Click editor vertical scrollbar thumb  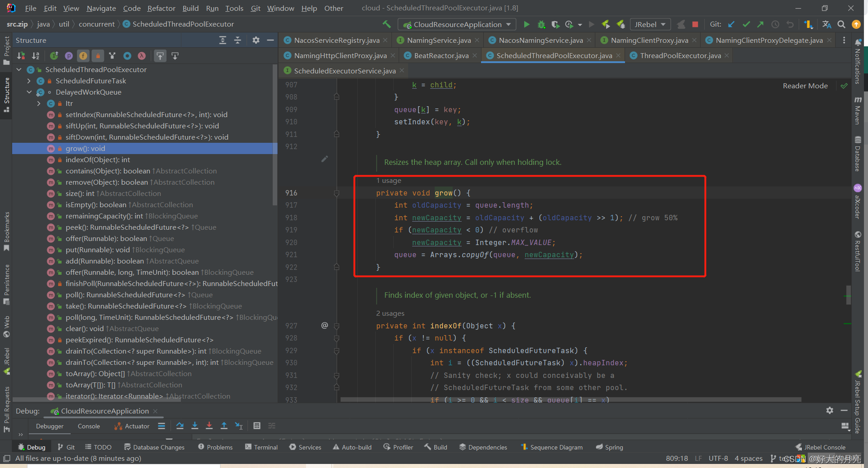848,295
